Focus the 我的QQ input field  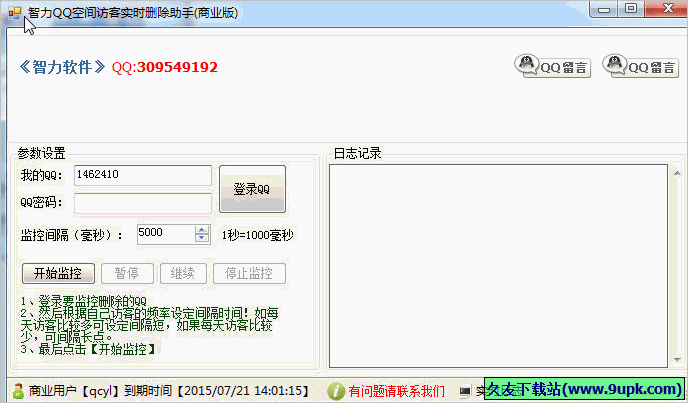point(143,175)
